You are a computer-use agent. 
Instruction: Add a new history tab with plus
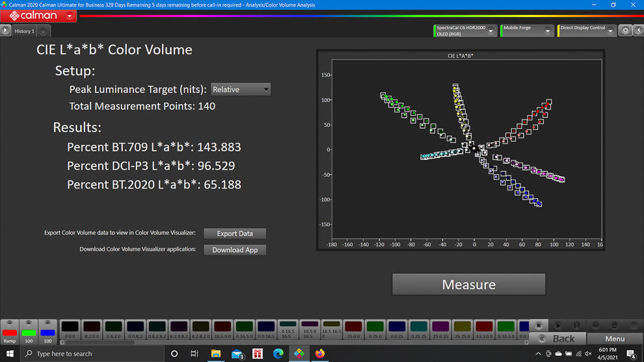point(43,31)
